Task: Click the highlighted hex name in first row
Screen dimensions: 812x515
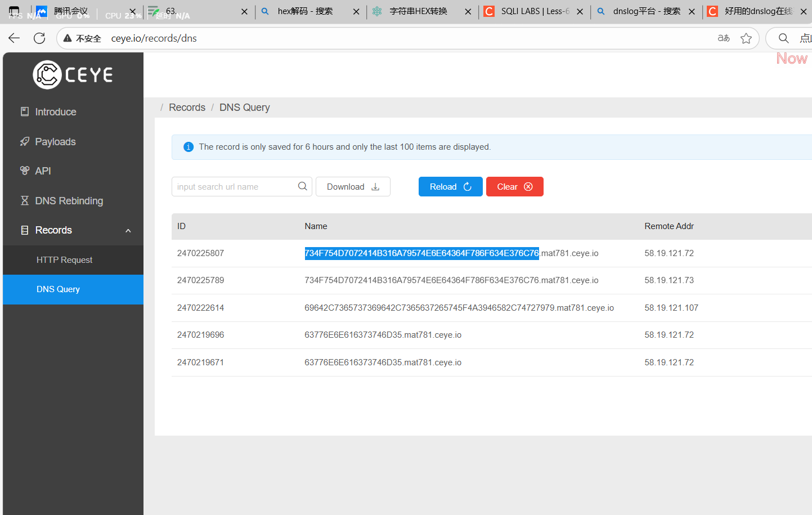Action: pos(422,253)
